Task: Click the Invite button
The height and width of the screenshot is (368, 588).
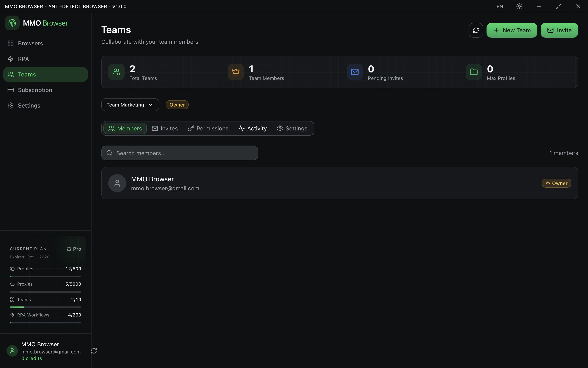Action: (559, 30)
